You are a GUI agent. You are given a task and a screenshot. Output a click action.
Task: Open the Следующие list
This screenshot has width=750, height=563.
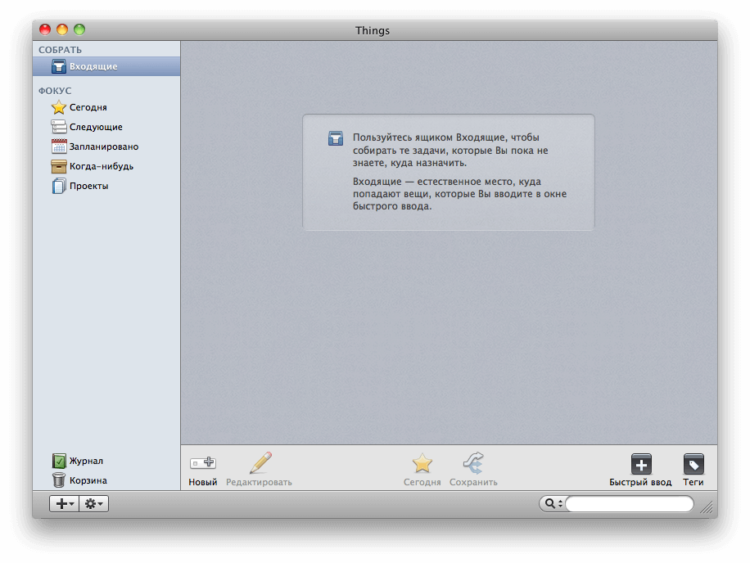point(106,127)
